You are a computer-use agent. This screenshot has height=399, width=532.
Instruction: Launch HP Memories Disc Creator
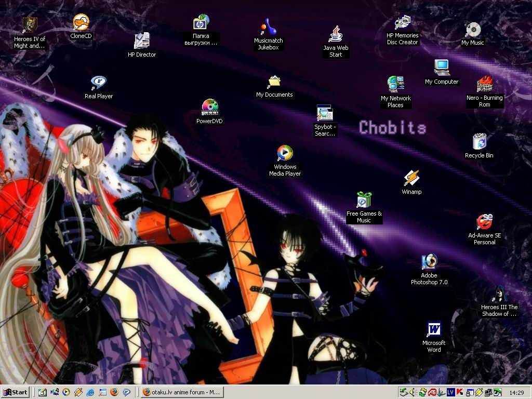403,30
